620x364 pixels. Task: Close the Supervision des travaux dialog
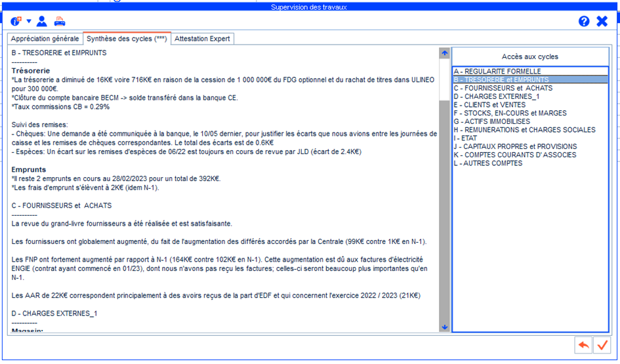pyautogui.click(x=602, y=21)
